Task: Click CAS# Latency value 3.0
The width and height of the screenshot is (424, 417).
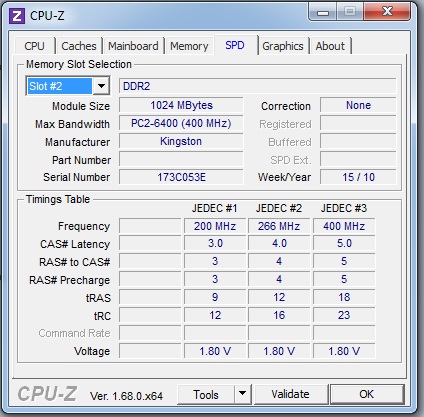Action: click(215, 243)
